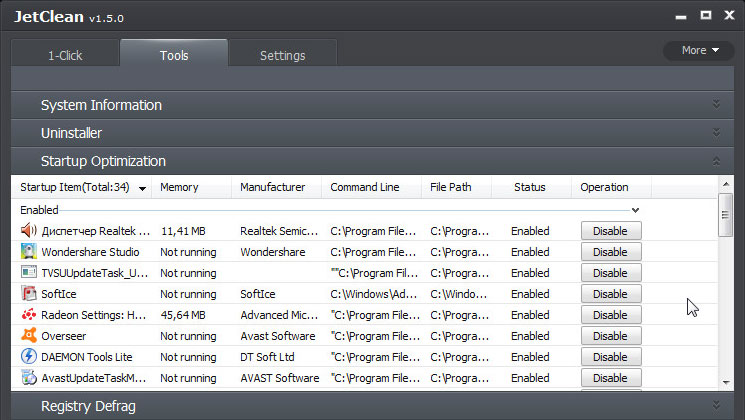Disable Wondershare Studio at startup
The height and width of the screenshot is (420, 745).
pos(611,252)
